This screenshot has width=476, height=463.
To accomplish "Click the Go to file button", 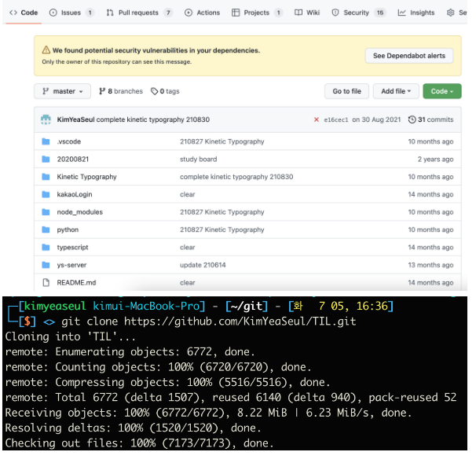I will [x=346, y=91].
